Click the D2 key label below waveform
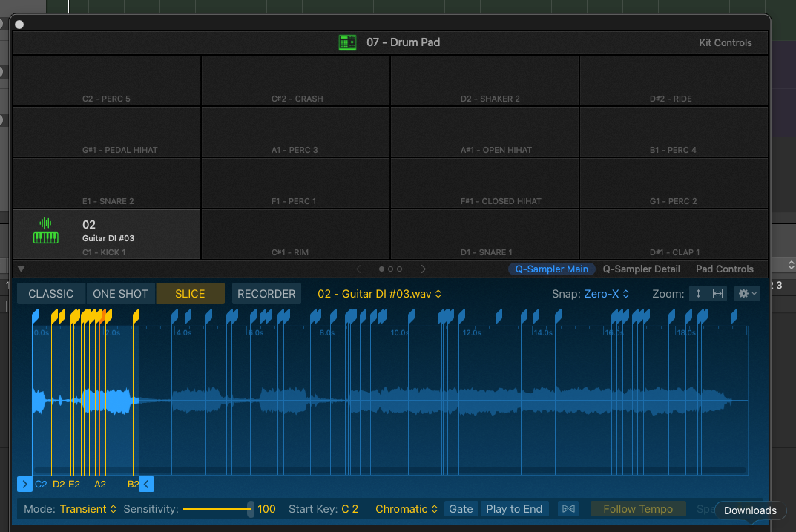The width and height of the screenshot is (796, 532). click(x=59, y=485)
